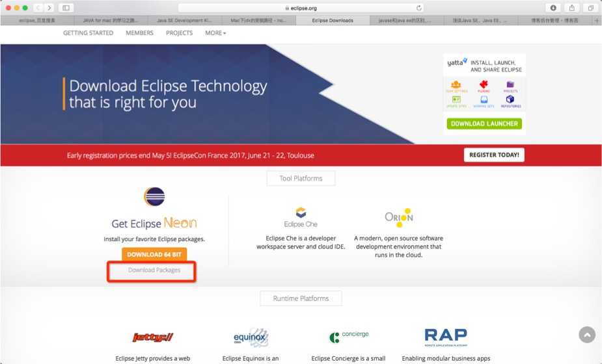Click 'Install your favorite Eclipse packages.' text

154,239
